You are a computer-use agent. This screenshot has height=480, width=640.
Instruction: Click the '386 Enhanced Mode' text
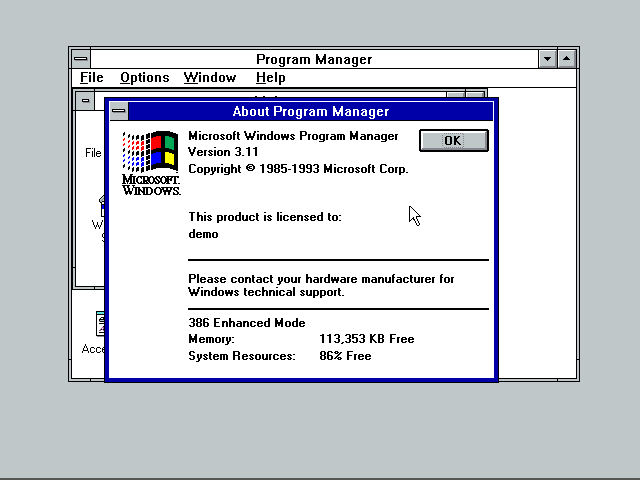tap(247, 323)
